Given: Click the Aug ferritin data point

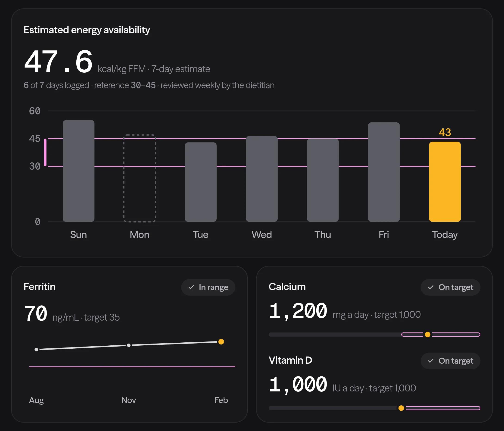Looking at the screenshot, I should (36, 350).
